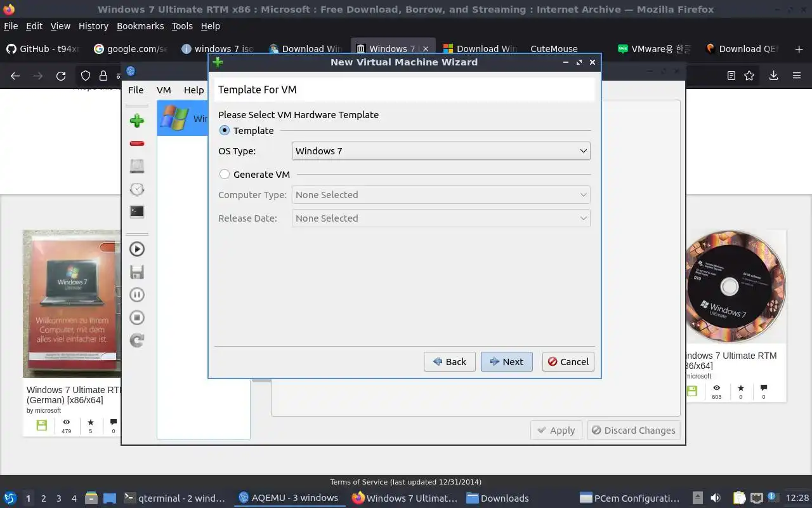Open the Computer Type dropdown
Viewport: 812px width, 508px height.
click(x=441, y=194)
